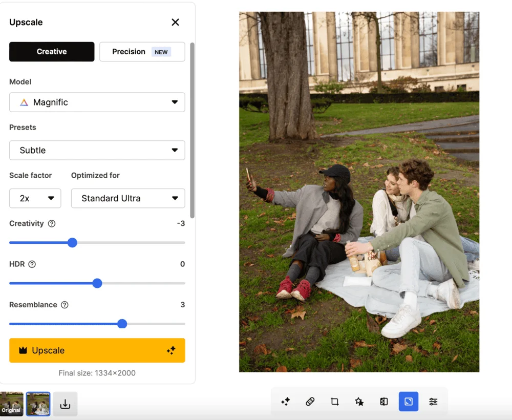This screenshot has height=420, width=512.
Task: Open the split compare view icon
Action: pyautogui.click(x=384, y=402)
